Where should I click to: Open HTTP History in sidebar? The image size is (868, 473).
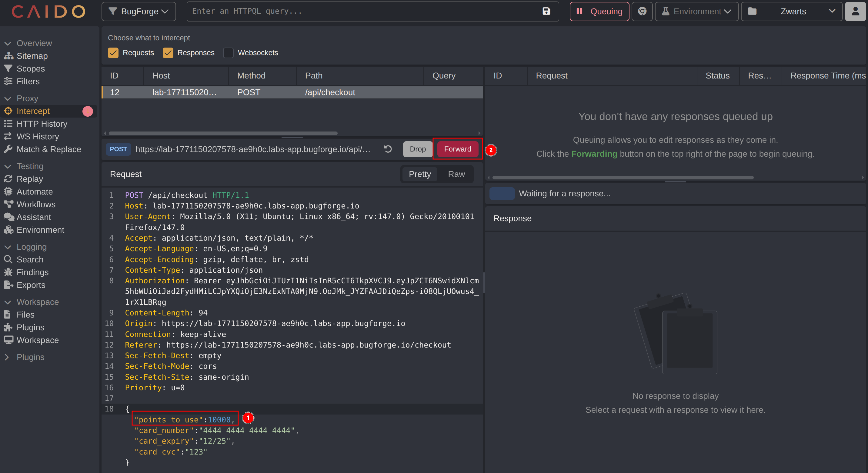click(42, 124)
